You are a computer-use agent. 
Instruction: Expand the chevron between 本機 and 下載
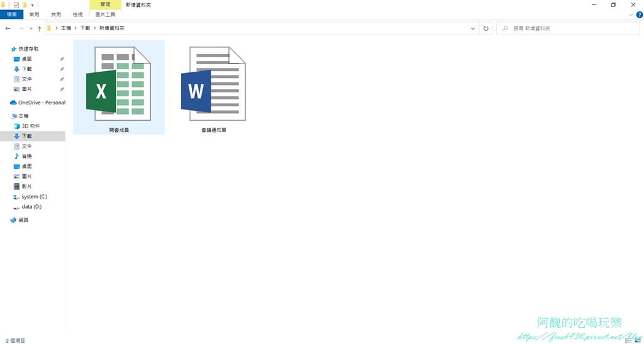(x=75, y=28)
